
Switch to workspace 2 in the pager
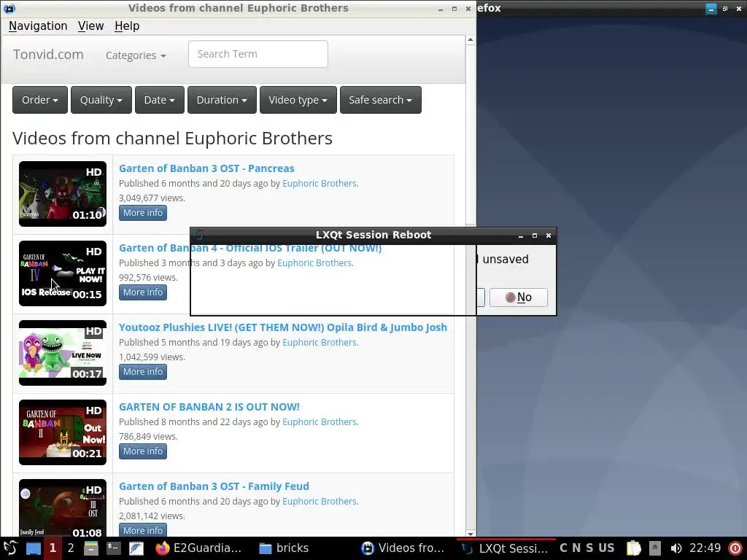pyautogui.click(x=71, y=548)
